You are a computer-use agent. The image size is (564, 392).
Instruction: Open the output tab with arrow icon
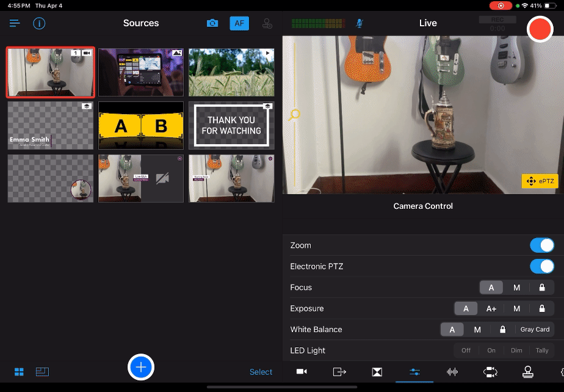click(339, 372)
